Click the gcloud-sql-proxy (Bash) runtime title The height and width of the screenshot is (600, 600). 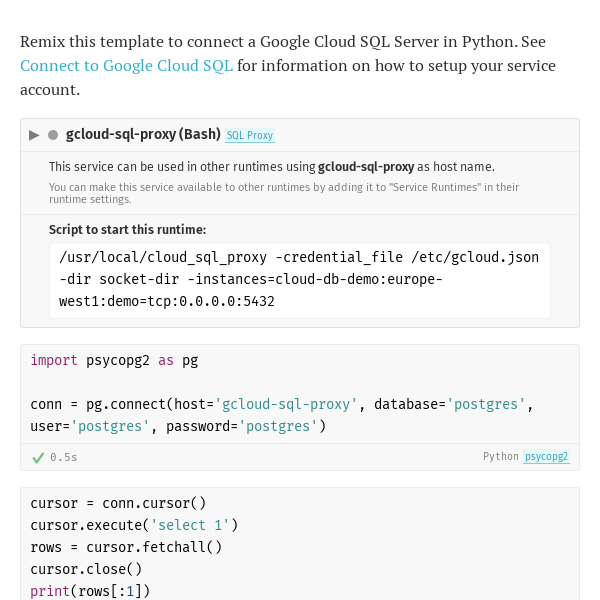[x=143, y=134]
